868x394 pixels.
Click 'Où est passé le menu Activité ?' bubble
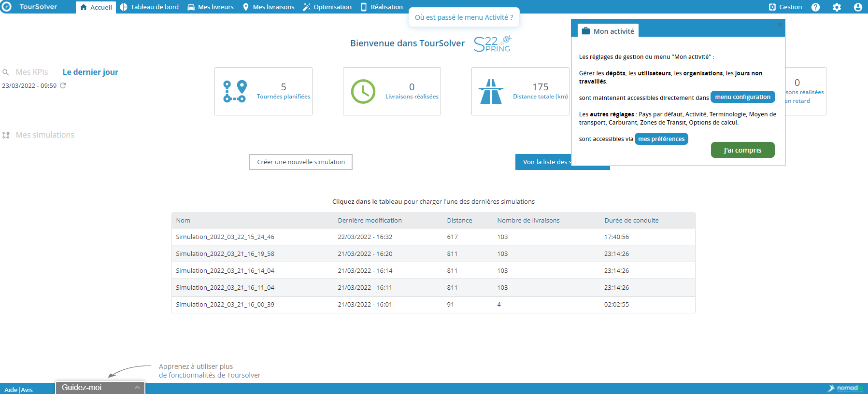(x=464, y=17)
